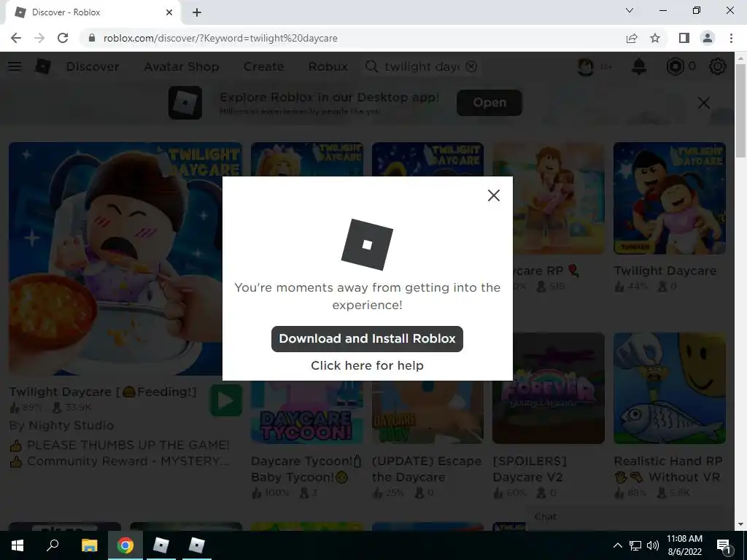Viewport: 747px width, 560px height.
Task: Open the Create menu item
Action: 263,66
